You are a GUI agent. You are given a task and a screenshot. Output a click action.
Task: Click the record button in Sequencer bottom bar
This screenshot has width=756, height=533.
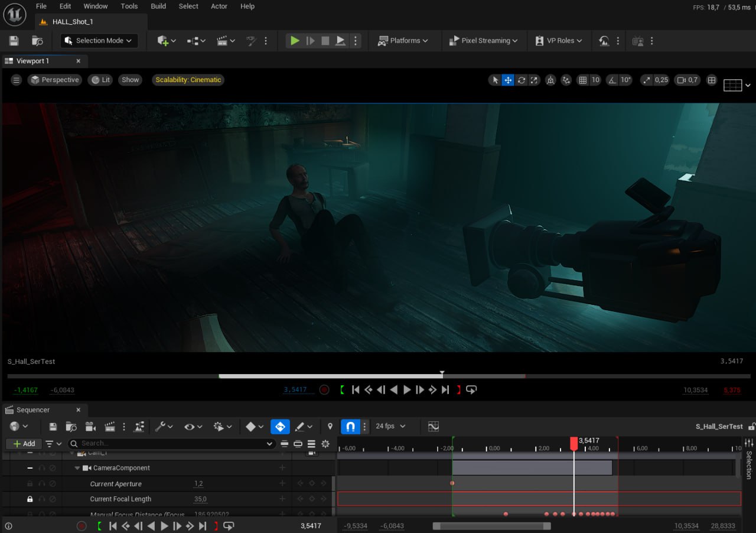[82, 526]
